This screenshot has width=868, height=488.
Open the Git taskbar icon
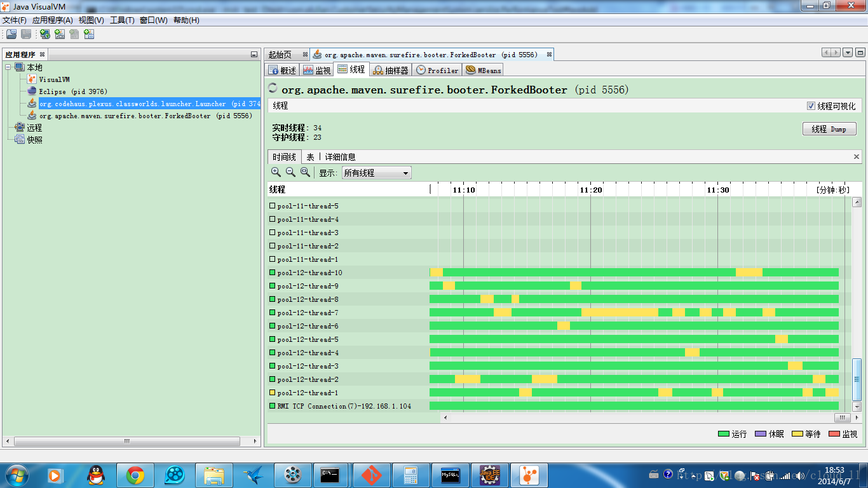371,475
